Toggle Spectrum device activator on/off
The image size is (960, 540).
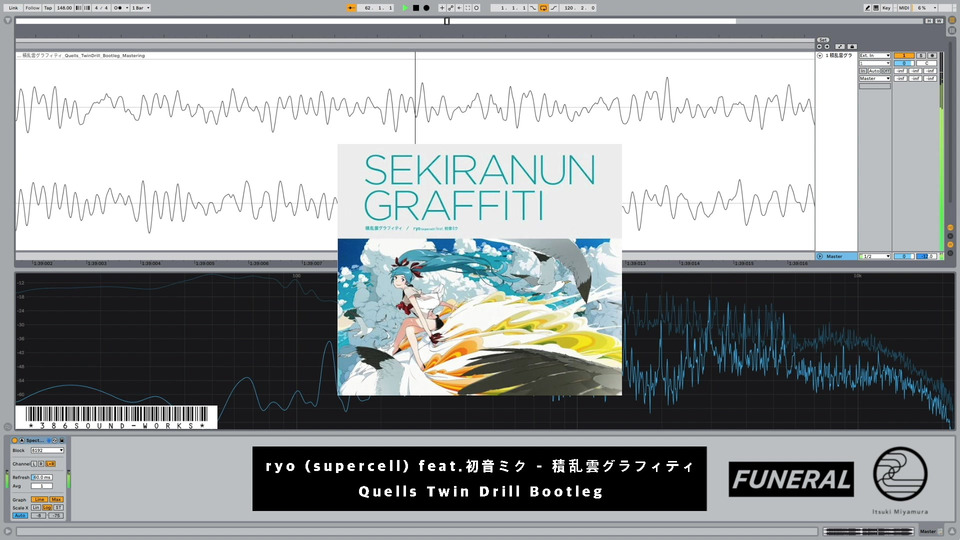[15, 441]
